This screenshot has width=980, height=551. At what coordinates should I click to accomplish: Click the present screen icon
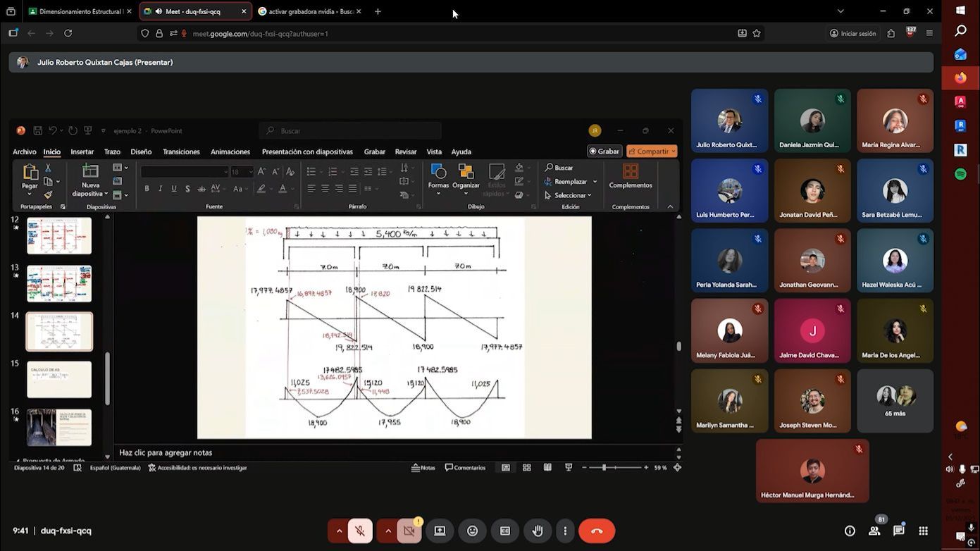[440, 531]
